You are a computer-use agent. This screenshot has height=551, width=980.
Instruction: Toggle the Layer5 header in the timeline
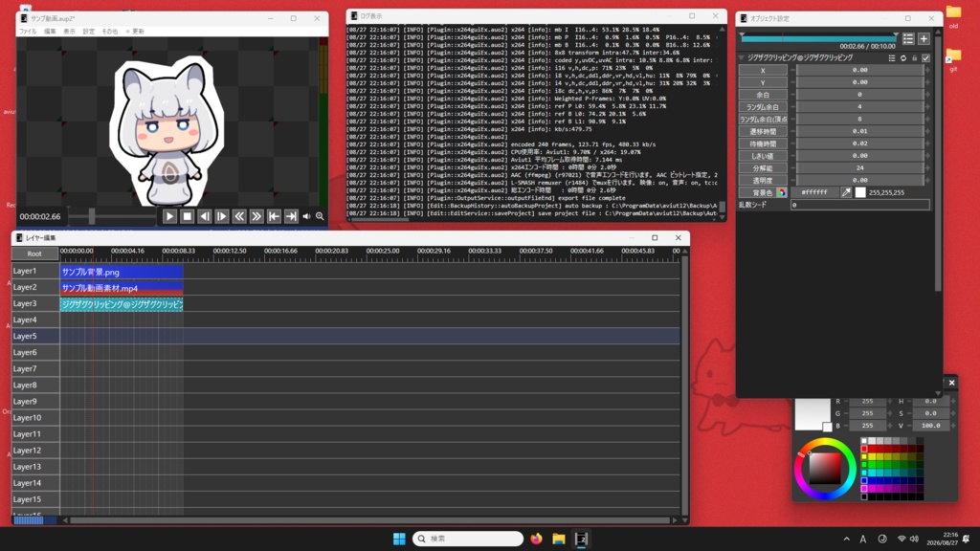[x=35, y=336]
